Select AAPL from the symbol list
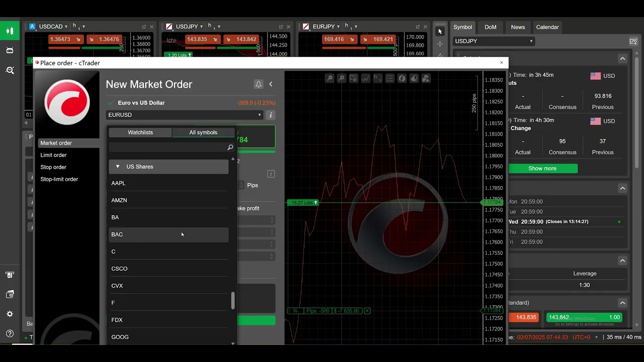This screenshot has width=644, height=362. [169, 184]
